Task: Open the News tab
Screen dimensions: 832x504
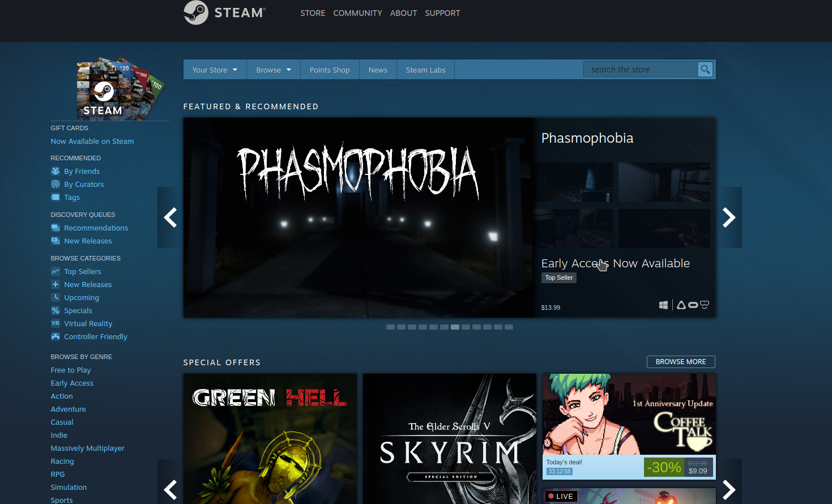Action: [x=378, y=70]
